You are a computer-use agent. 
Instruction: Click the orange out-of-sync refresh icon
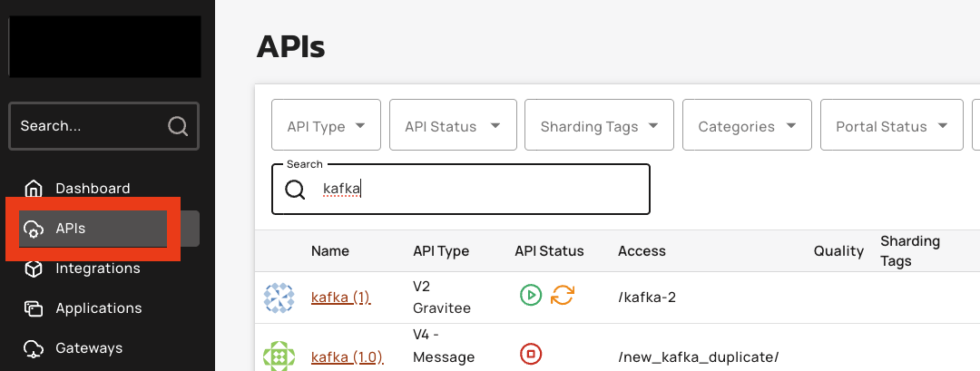[563, 295]
